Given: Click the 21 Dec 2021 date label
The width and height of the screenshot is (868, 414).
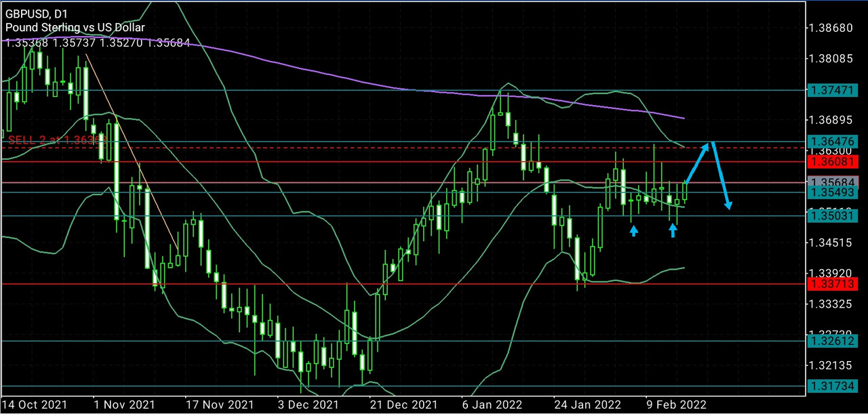Looking at the screenshot, I should [403, 405].
